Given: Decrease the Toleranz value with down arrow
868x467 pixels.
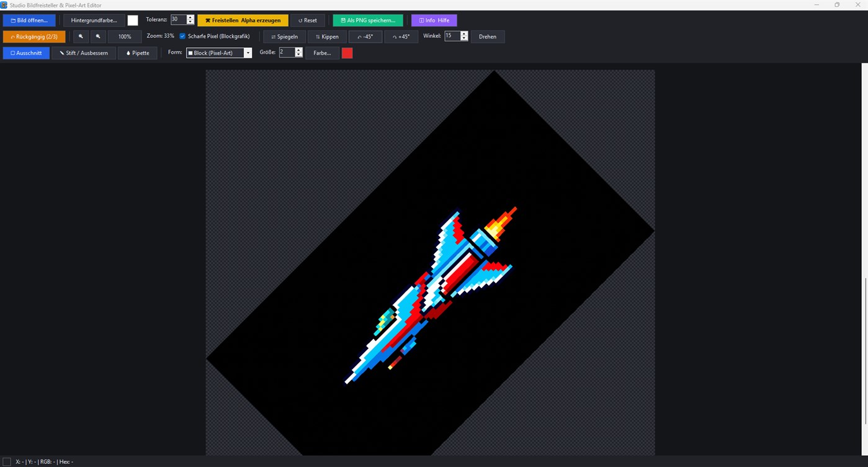Looking at the screenshot, I should tap(190, 22).
